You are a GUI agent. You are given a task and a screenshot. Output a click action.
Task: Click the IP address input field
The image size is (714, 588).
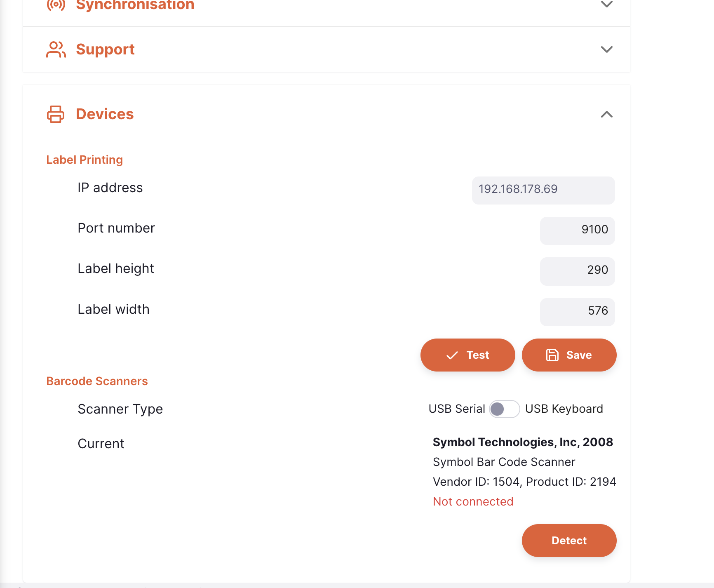543,190
